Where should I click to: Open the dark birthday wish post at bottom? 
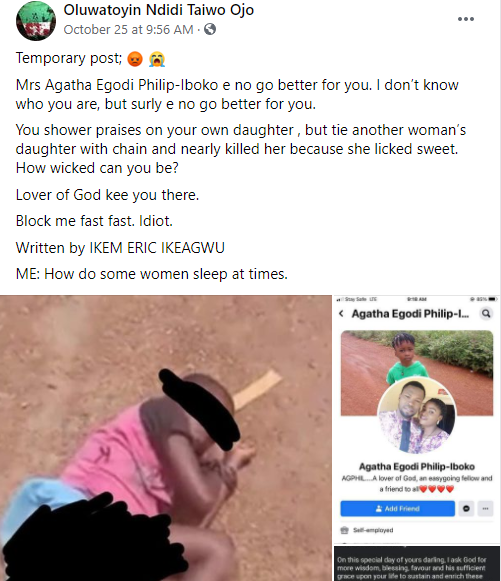click(417, 563)
